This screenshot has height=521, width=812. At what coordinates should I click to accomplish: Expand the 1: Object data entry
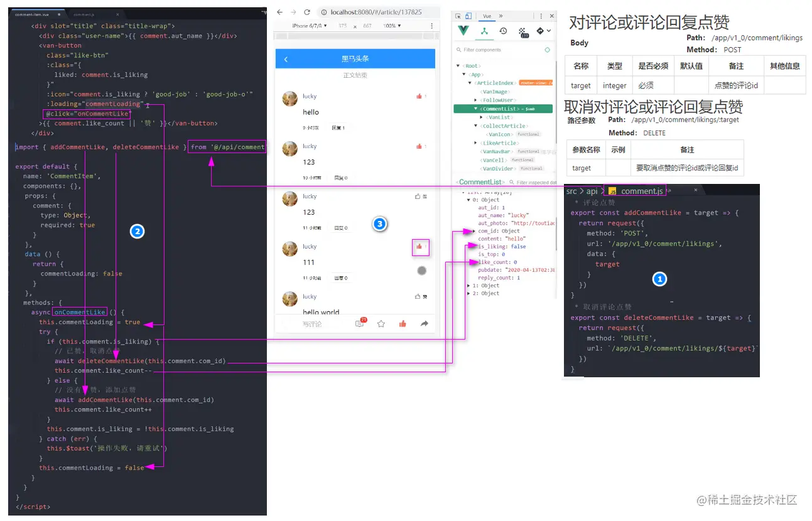point(469,286)
